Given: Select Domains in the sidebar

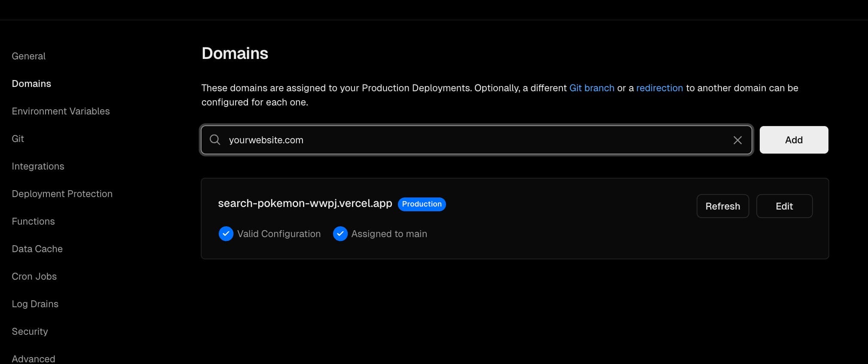Looking at the screenshot, I should pyautogui.click(x=31, y=83).
